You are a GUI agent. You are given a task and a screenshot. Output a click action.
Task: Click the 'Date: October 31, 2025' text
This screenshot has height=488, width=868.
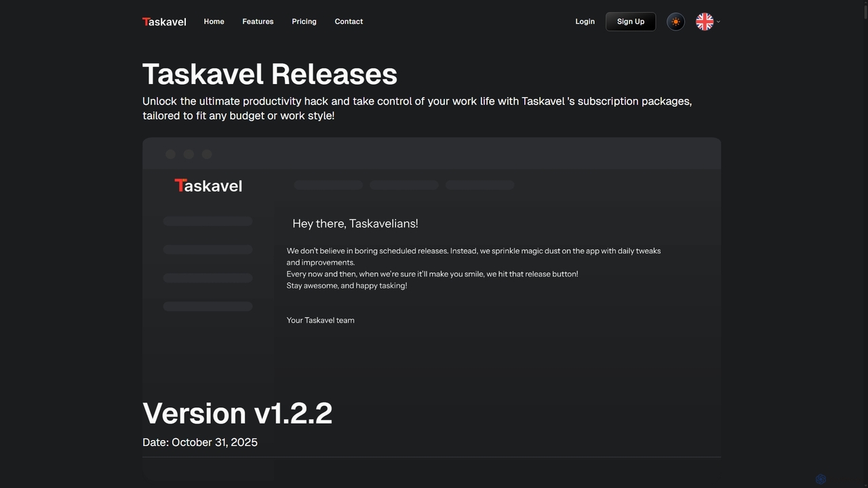[x=200, y=442]
